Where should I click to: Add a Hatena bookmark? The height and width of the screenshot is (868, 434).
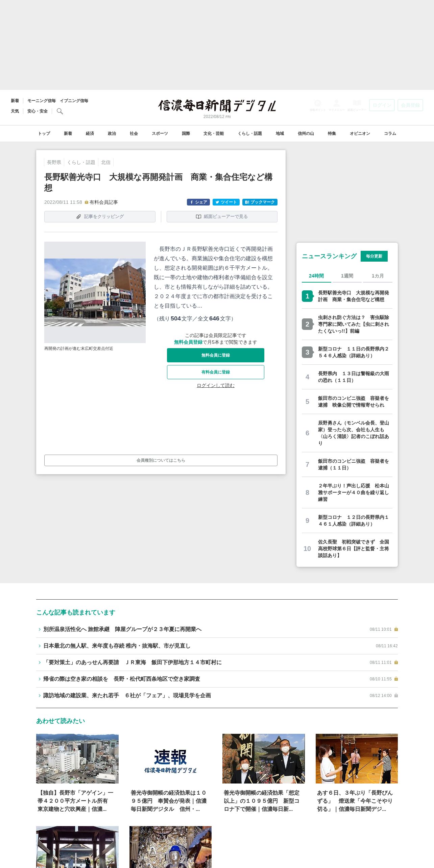click(260, 202)
